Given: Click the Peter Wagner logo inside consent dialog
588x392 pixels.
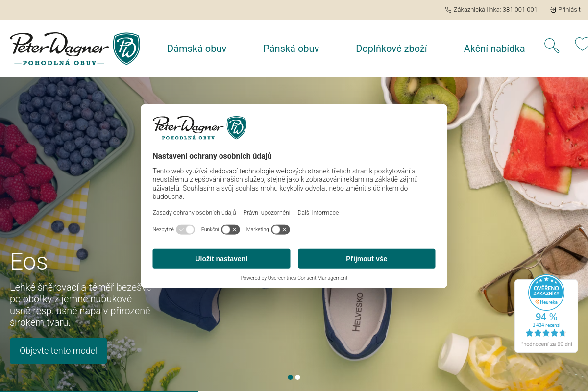Looking at the screenshot, I should click(199, 128).
